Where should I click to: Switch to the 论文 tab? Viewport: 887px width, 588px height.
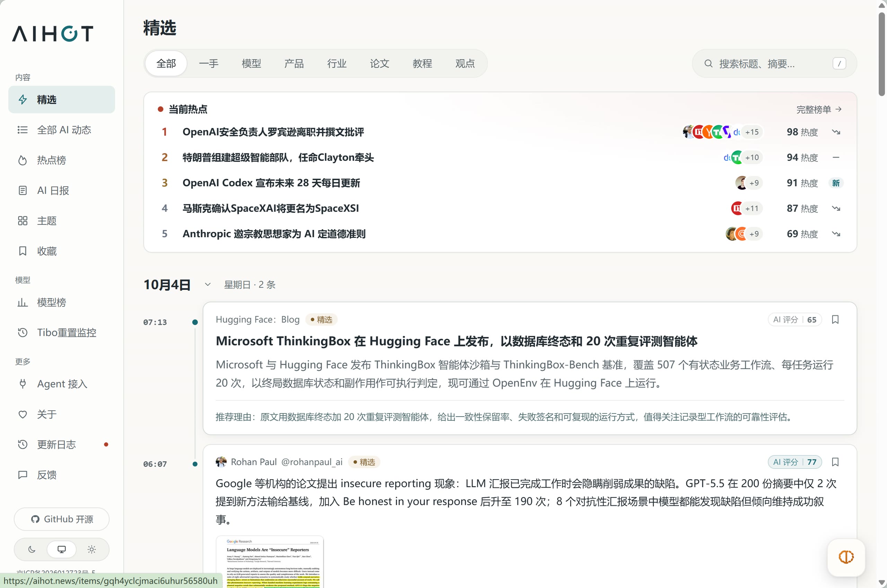click(379, 63)
